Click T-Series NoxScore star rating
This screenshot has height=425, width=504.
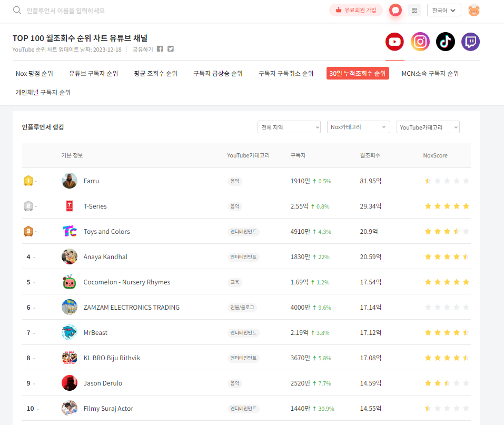(x=447, y=206)
